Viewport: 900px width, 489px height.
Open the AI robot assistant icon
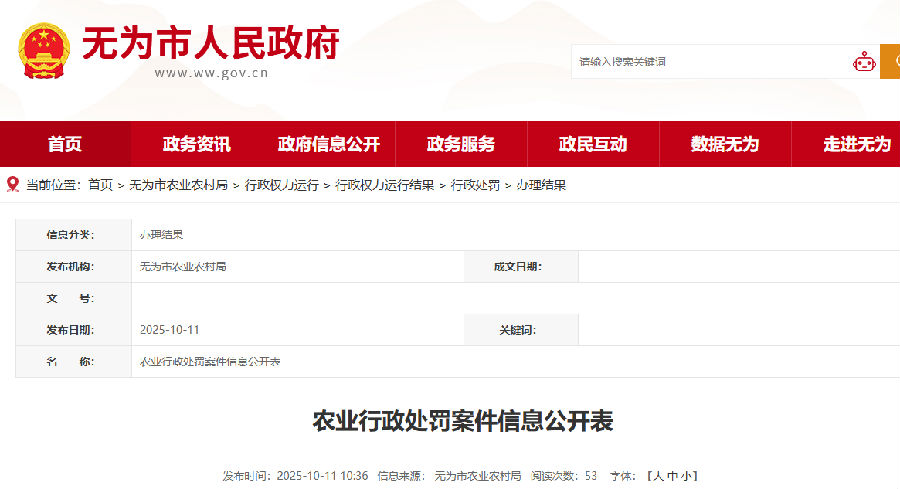click(864, 62)
